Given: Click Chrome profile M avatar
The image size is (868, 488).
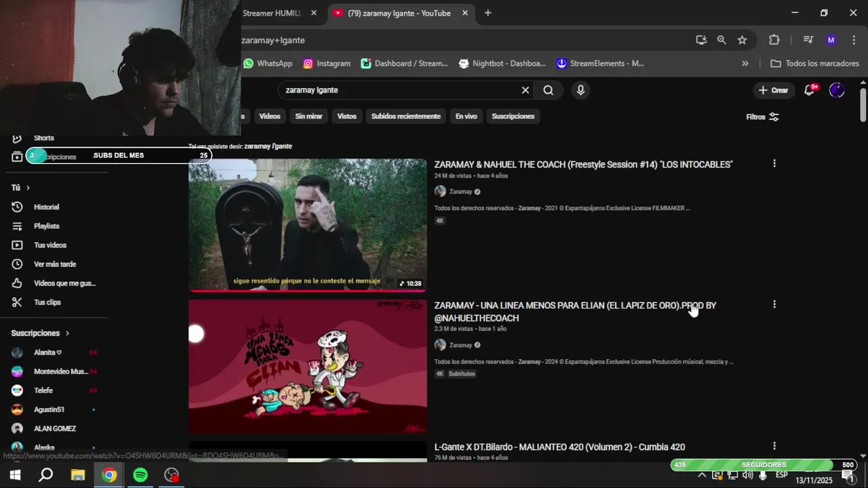Looking at the screenshot, I should pos(831,40).
